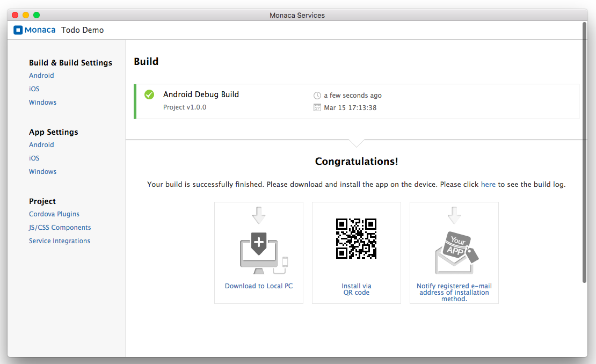Click the Download to Local PC computer icon
Screen dimensions: 596x364
(x=259, y=252)
